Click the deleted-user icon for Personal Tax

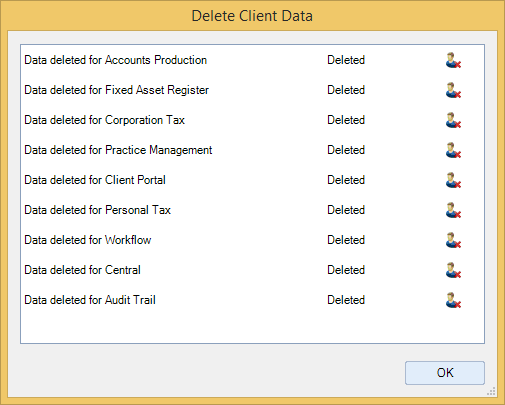pyautogui.click(x=453, y=210)
